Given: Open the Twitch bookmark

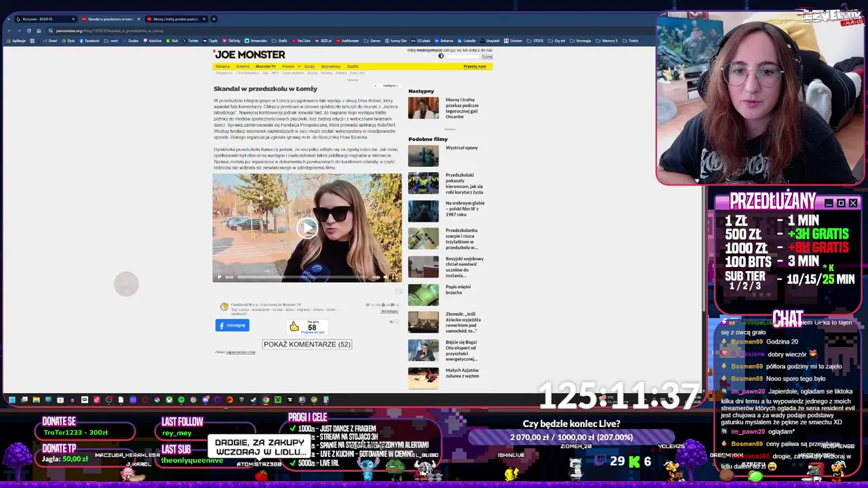Looking at the screenshot, I should 630,41.
